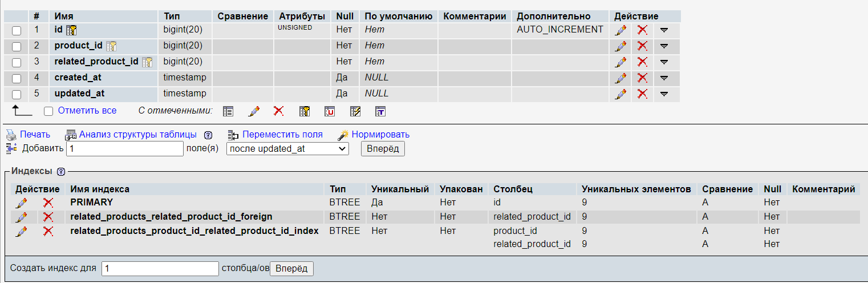Click the 'AUTO_INCREMENT' cell in id row

[x=560, y=30]
